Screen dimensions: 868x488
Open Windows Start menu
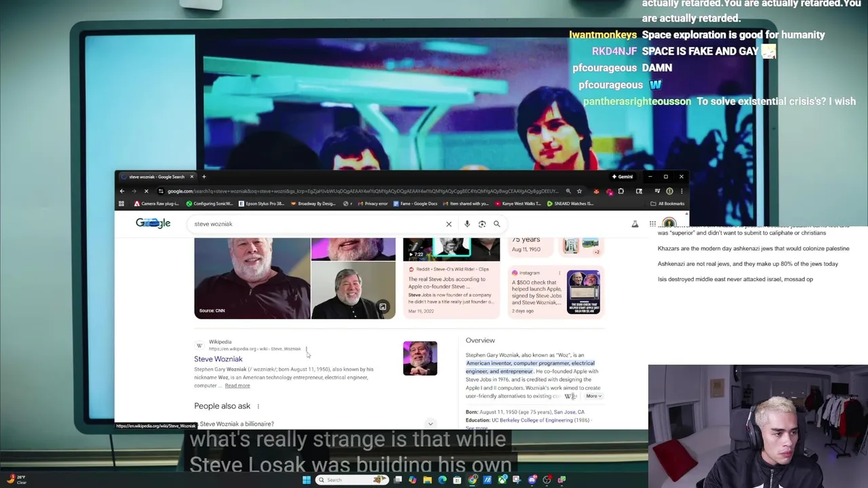307,480
